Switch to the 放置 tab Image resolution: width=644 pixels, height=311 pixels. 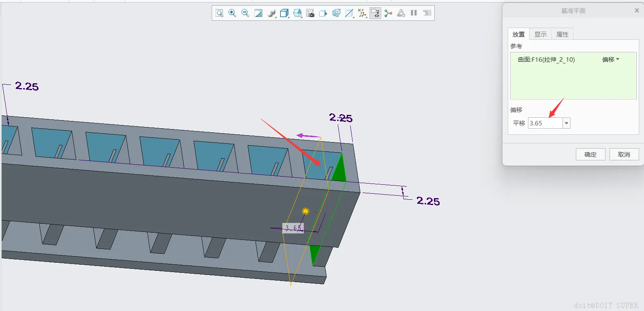(519, 34)
